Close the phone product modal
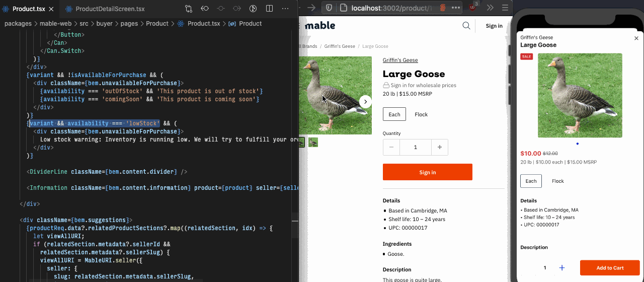Image resolution: width=644 pixels, height=282 pixels. click(636, 38)
